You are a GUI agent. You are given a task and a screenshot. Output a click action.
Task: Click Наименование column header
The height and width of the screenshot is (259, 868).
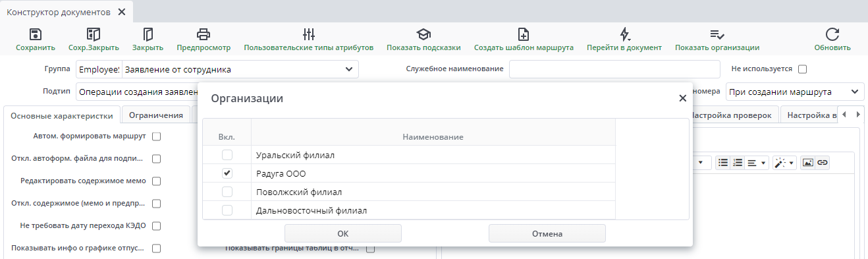tap(433, 136)
